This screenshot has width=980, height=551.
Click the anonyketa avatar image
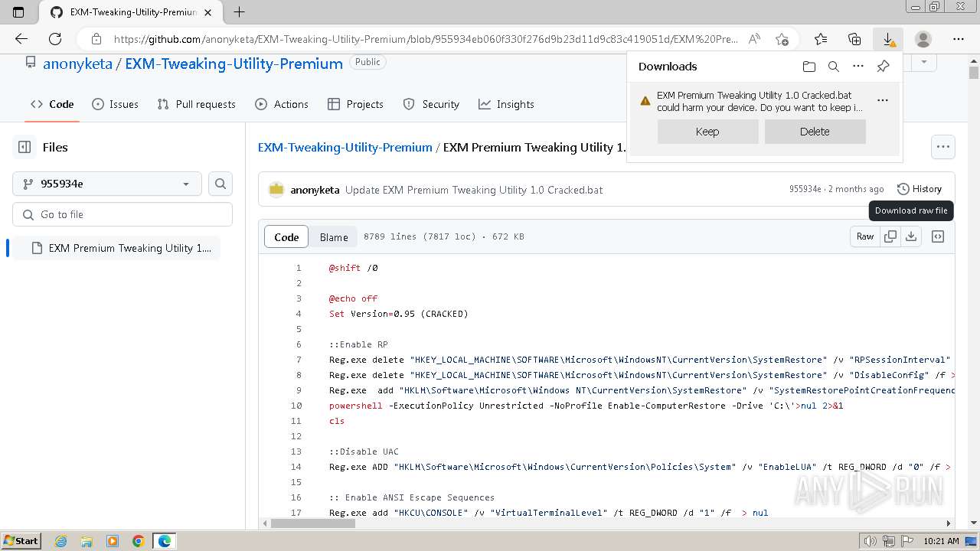(x=276, y=189)
